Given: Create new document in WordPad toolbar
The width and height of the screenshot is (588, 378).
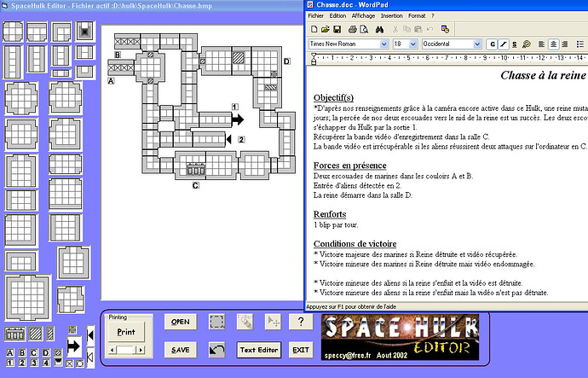Looking at the screenshot, I should pos(314,29).
